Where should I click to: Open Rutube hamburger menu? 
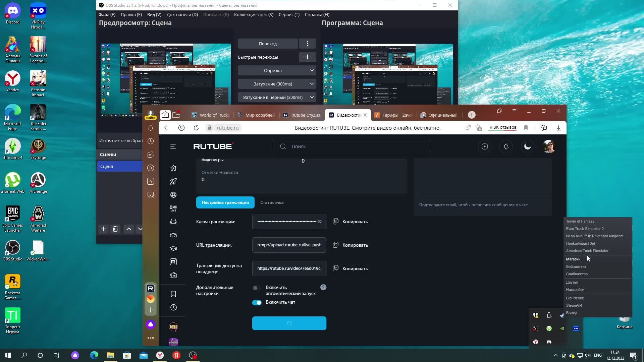[173, 146]
